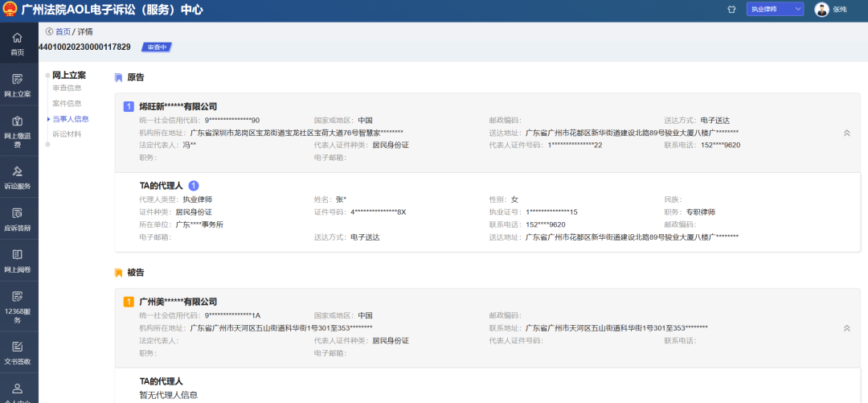This screenshot has height=403, width=868.
Task: Collapse the defendant 广州美 company card
Action: (846, 328)
